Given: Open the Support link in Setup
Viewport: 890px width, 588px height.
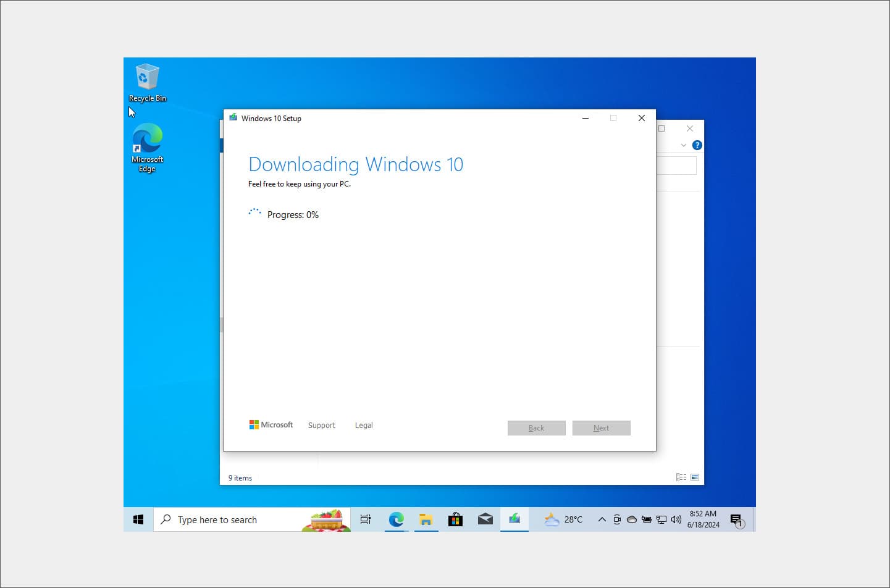Looking at the screenshot, I should click(321, 426).
